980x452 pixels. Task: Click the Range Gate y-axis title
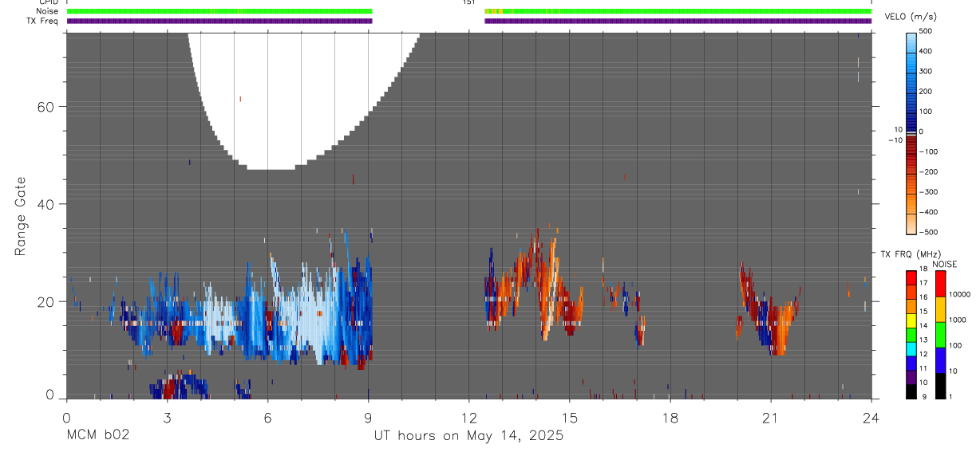[x=21, y=216]
